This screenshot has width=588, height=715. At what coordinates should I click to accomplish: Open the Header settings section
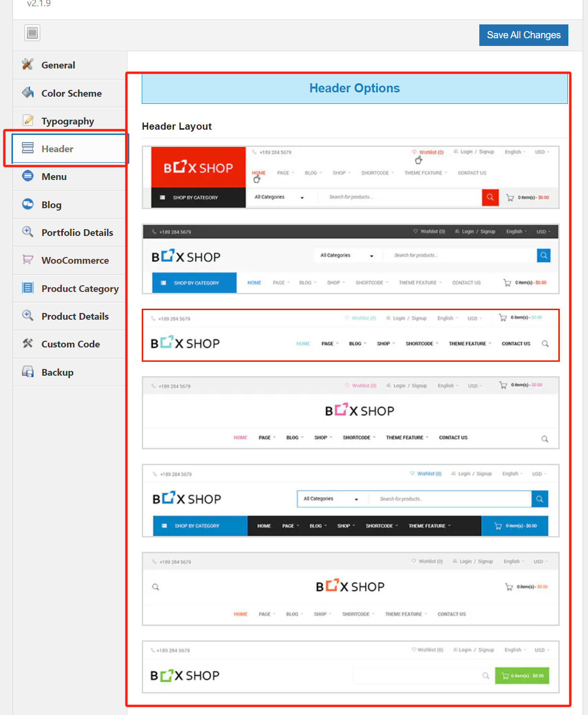tap(58, 149)
